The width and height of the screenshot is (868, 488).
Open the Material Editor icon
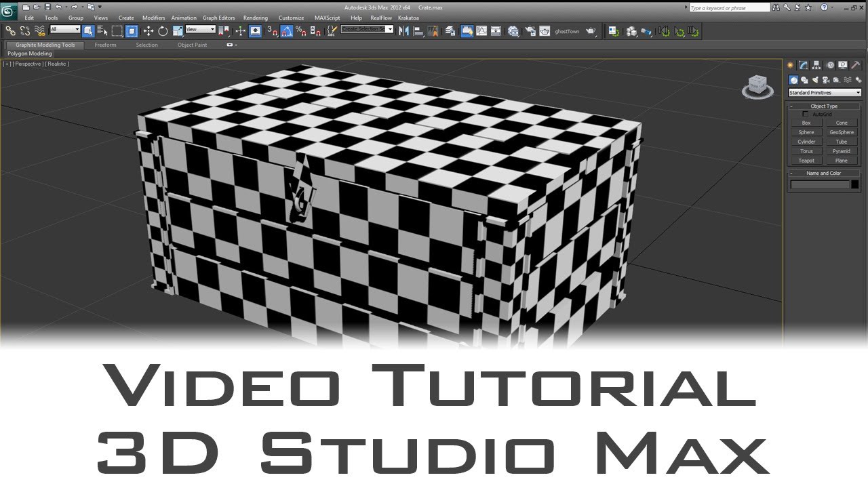[x=513, y=30]
